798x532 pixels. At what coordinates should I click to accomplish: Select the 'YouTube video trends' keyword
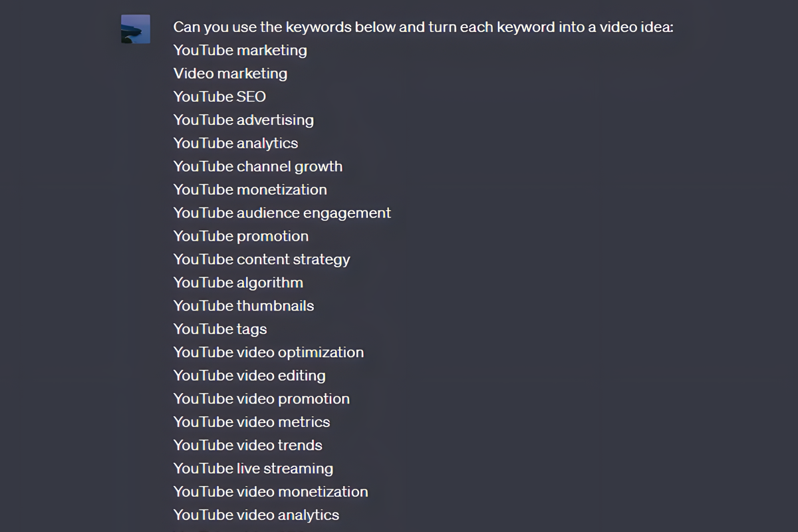coord(247,446)
